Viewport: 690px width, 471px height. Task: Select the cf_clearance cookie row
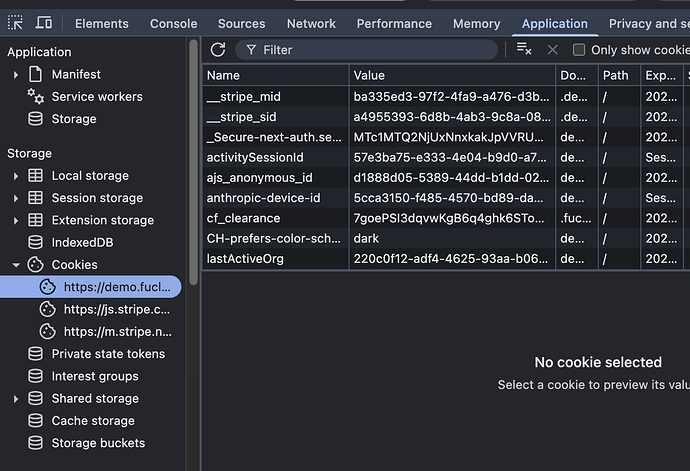click(446, 218)
